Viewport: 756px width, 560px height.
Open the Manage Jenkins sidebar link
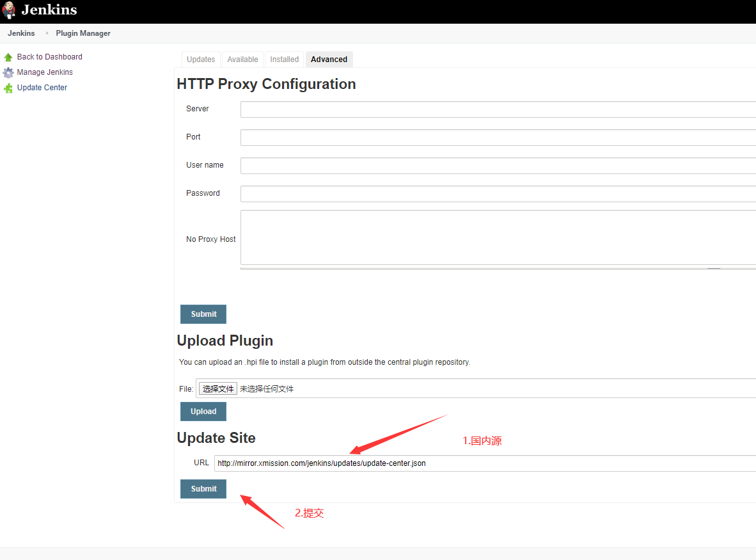[45, 72]
